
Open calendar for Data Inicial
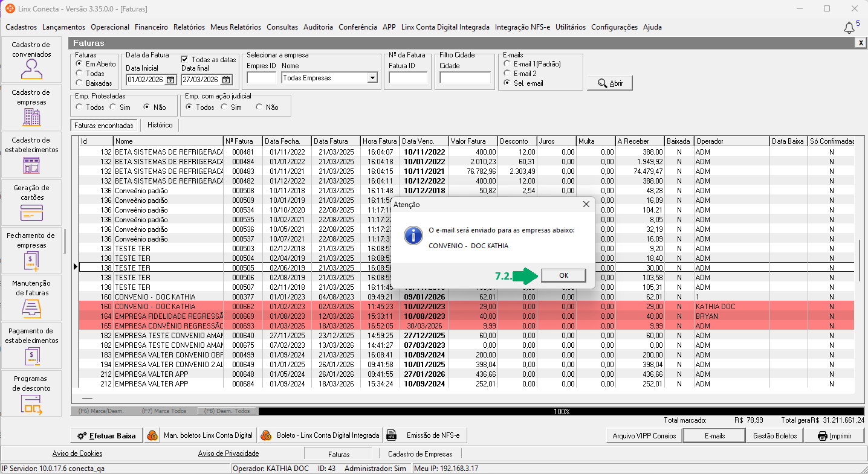tap(170, 80)
